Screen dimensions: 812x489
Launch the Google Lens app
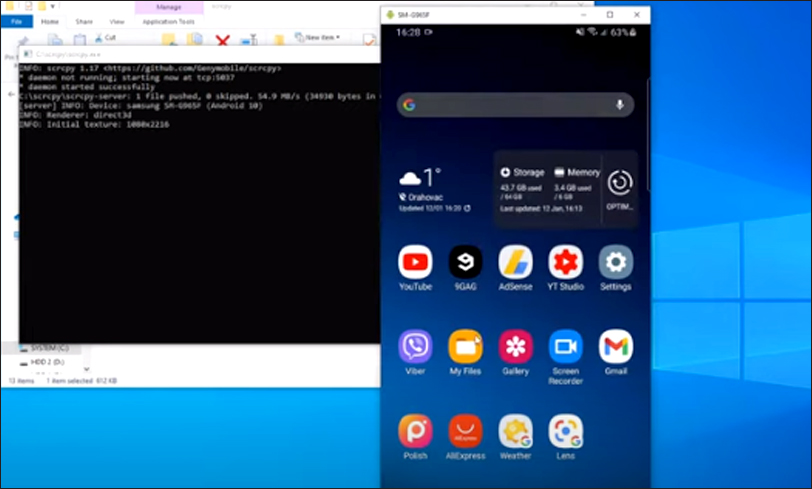[566, 431]
